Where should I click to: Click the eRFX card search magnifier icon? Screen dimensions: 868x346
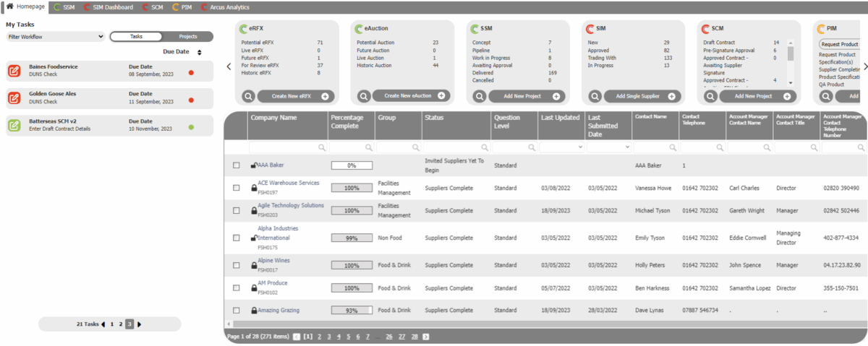pos(247,96)
